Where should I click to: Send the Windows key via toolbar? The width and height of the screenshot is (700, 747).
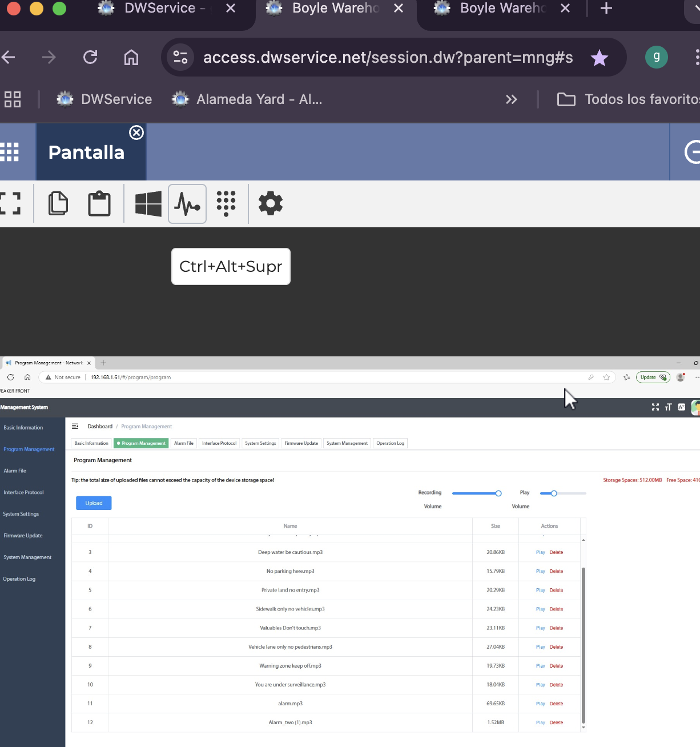tap(148, 204)
